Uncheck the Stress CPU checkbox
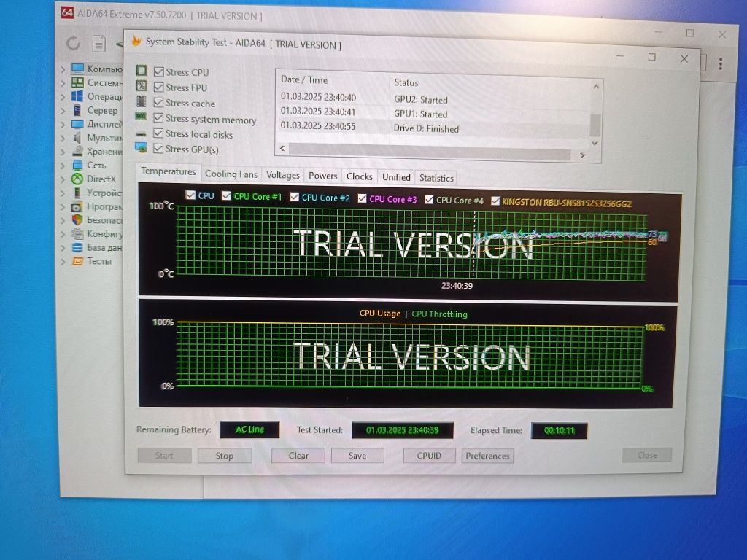 158,72
